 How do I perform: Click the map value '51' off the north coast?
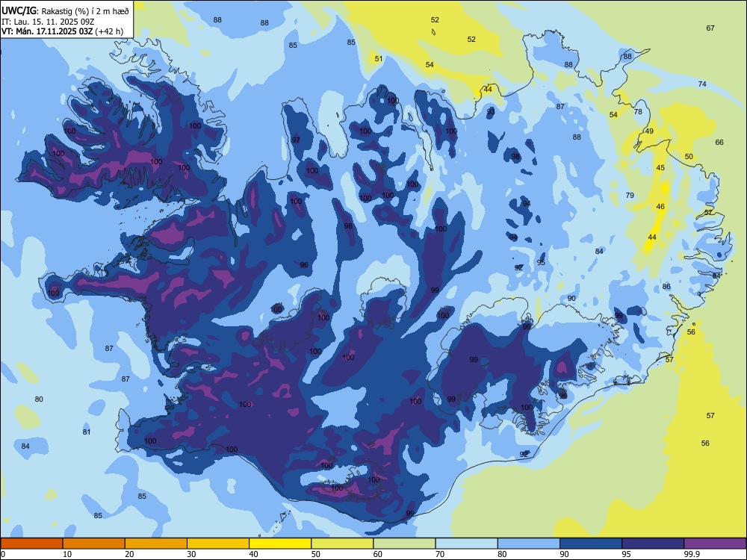click(378, 59)
